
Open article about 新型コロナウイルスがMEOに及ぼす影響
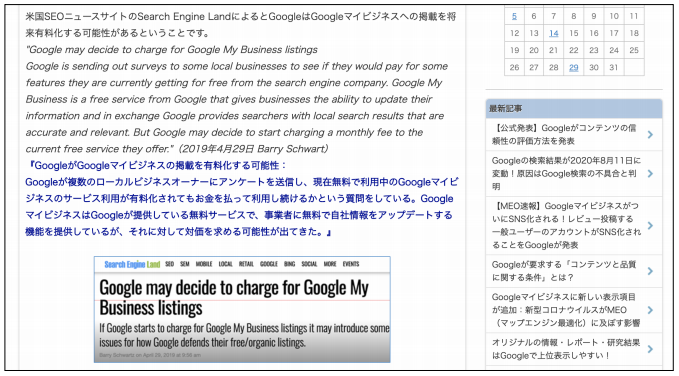(x=566, y=310)
